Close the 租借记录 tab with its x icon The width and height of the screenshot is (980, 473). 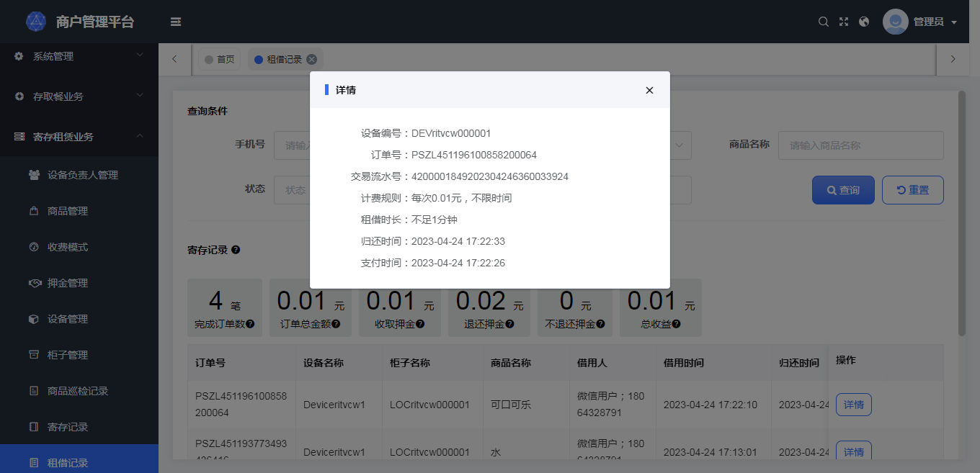pyautogui.click(x=311, y=60)
